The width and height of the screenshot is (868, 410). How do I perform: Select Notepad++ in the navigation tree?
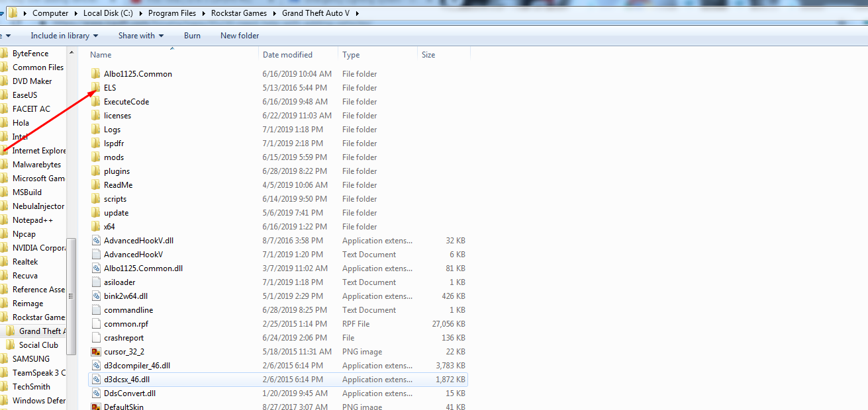pyautogui.click(x=32, y=220)
